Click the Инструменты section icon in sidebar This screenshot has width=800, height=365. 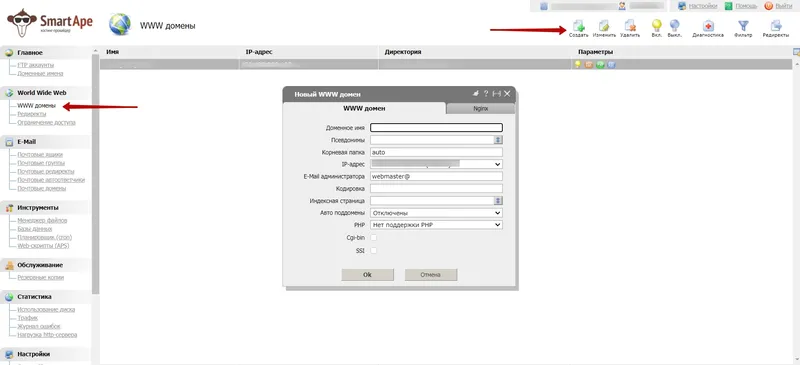click(9, 208)
